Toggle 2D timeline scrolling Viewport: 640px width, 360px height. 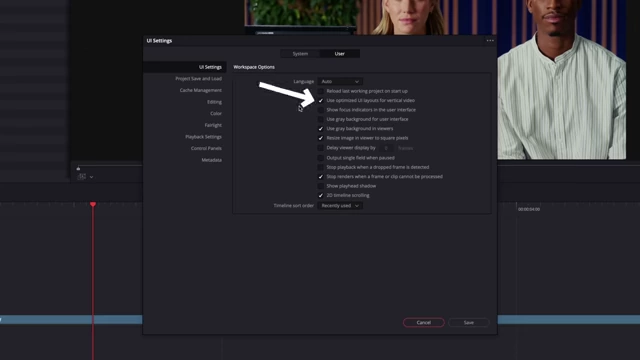(x=321, y=195)
